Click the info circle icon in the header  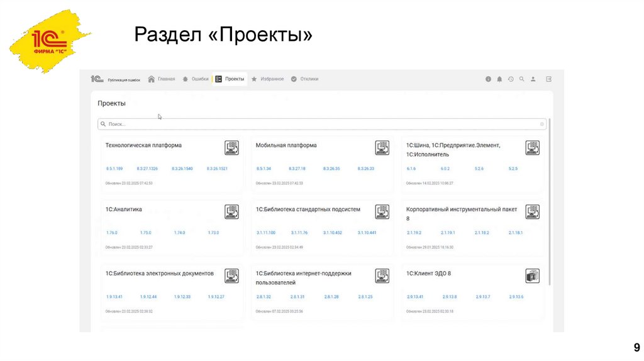pyautogui.click(x=488, y=79)
